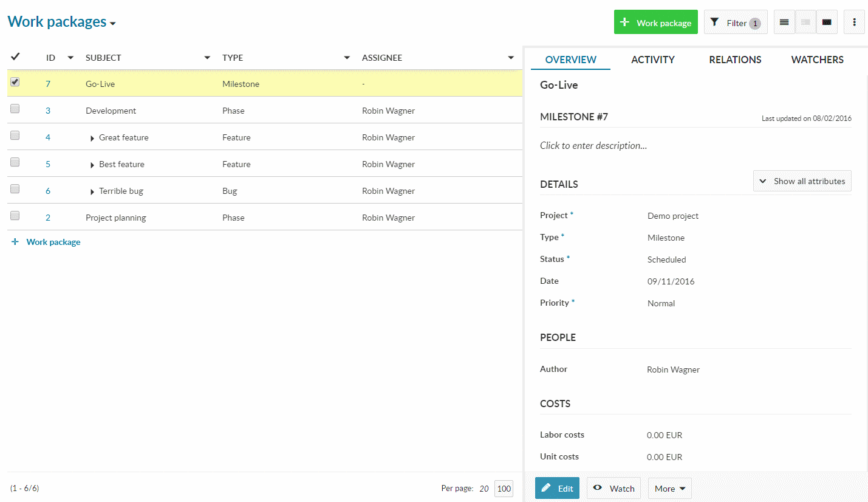Set per page count to 100
The width and height of the screenshot is (868, 502).
point(504,488)
